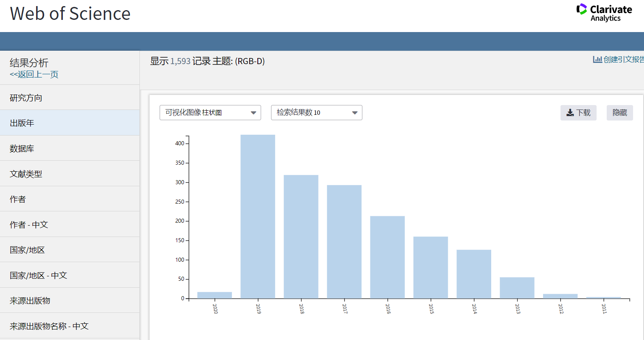Select 研究方向 in the sidebar
644x340 pixels.
pos(70,97)
